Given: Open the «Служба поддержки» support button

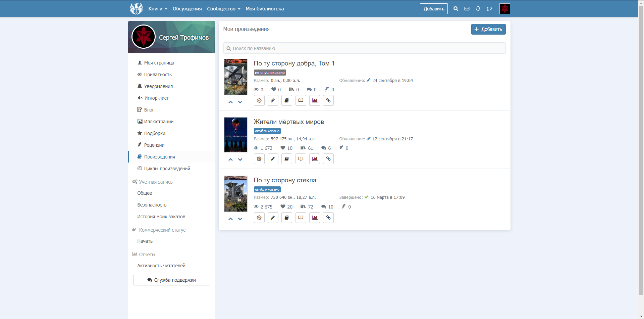Looking at the screenshot, I should click(x=171, y=280).
